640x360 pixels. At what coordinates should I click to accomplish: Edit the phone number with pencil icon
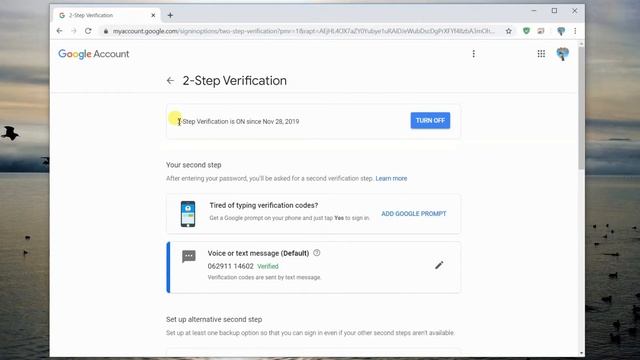click(439, 265)
